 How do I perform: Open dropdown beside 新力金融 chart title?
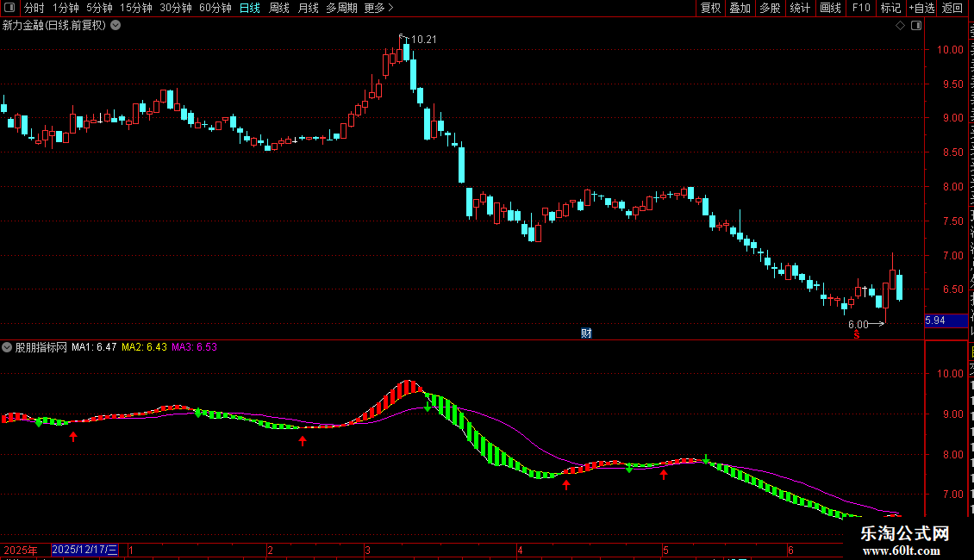[x=116, y=26]
